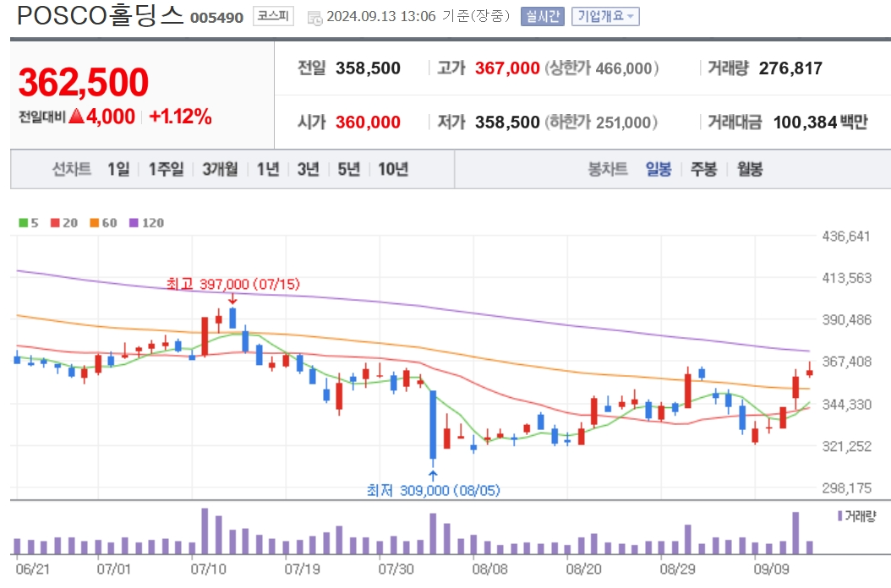Switch to 주봉 weekly candle chart
This screenshot has width=891, height=588.
[x=703, y=169]
